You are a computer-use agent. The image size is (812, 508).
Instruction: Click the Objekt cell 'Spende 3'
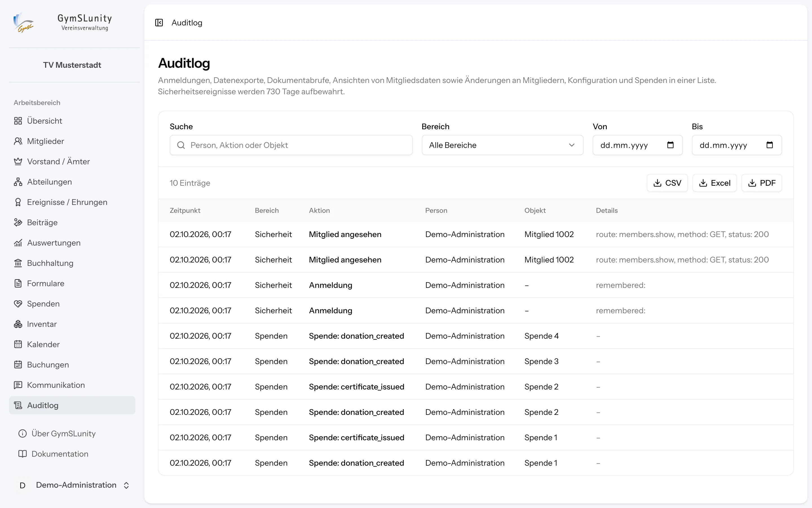(x=542, y=361)
